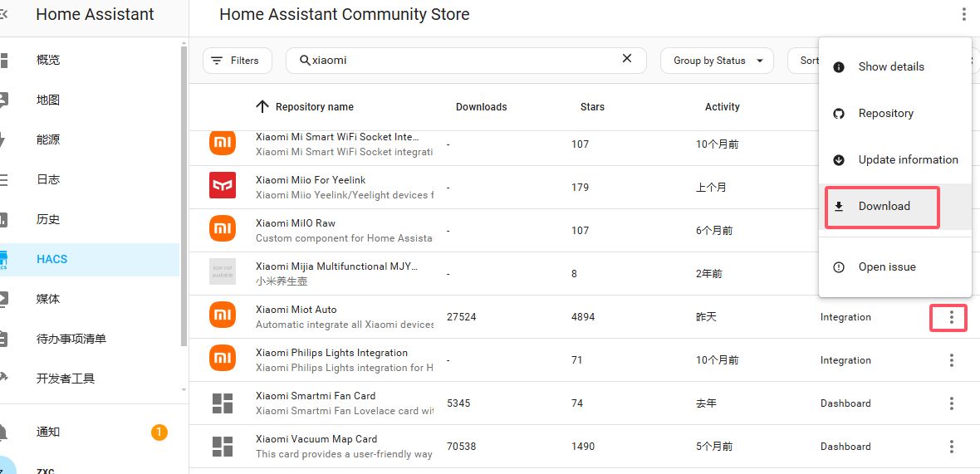Screen dimensions: 980x474
Task: Click Update information menu entry
Action: point(907,160)
